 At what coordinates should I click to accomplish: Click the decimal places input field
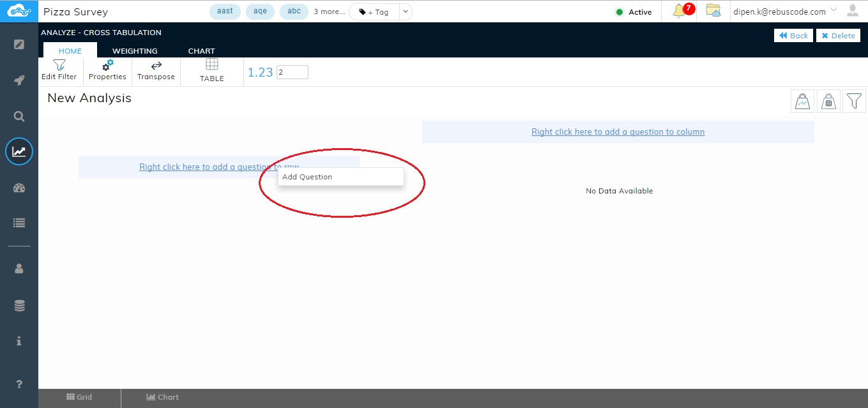[293, 72]
